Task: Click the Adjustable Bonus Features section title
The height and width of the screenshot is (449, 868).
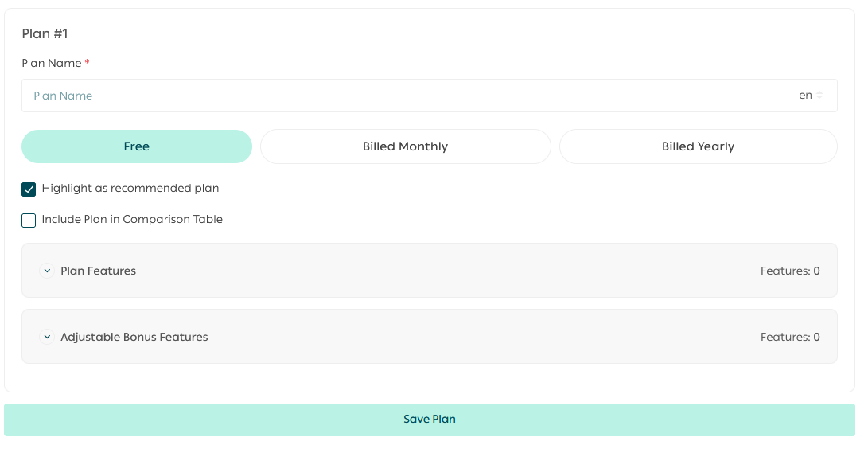Action: point(134,337)
